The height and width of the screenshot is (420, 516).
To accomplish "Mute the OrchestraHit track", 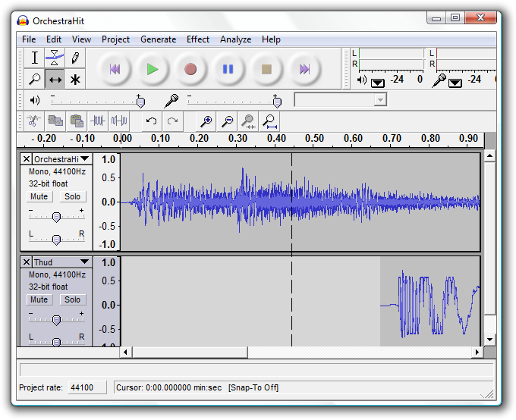I will point(39,196).
